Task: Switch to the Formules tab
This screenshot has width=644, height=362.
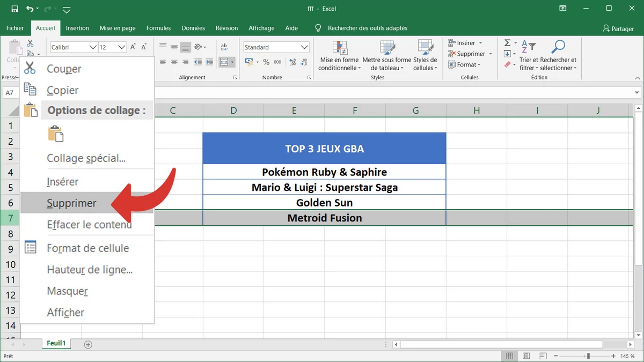Action: point(158,28)
